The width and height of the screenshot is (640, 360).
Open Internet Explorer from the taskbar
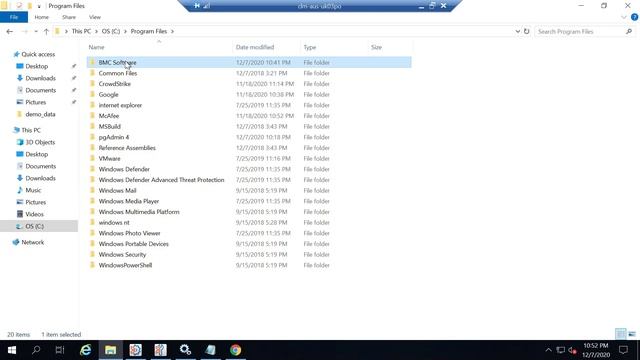pos(85,350)
